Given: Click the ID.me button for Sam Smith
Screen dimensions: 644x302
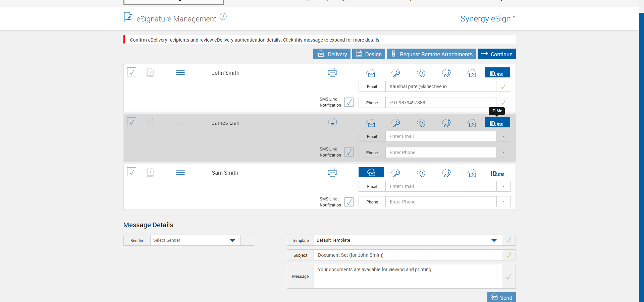Looking at the screenshot, I should click(497, 174).
